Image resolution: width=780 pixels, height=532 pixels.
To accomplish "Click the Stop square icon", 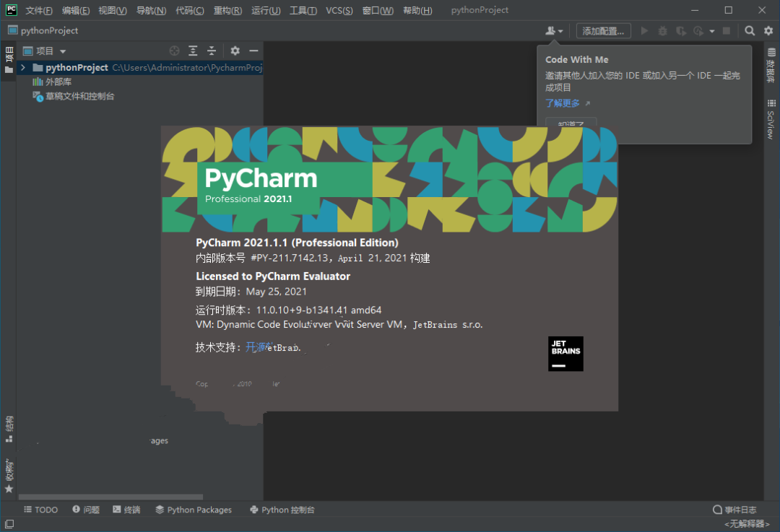I will point(727,31).
